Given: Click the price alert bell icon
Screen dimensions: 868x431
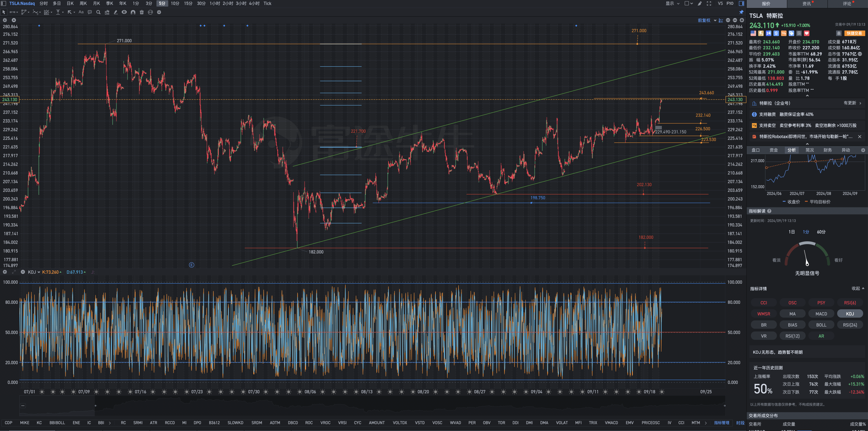Looking at the screenshot, I should 839,33.
